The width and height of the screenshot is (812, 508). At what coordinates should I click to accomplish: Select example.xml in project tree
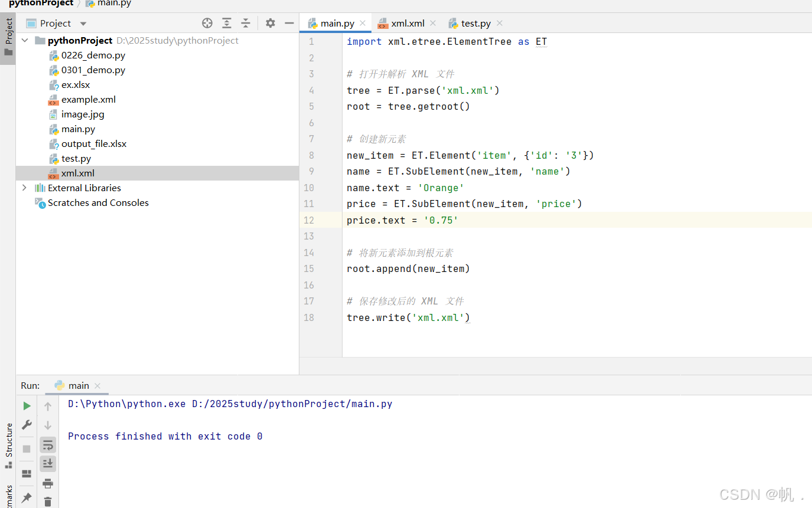pyautogui.click(x=89, y=99)
